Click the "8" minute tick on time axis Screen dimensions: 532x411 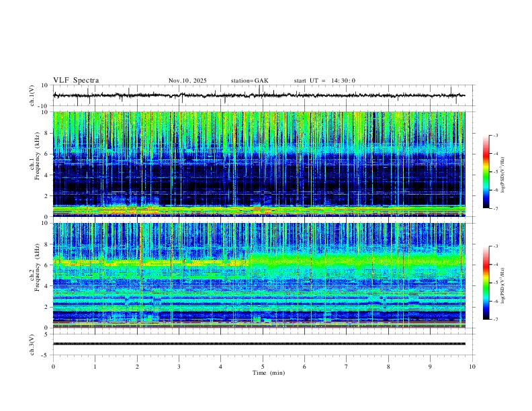pos(388,367)
